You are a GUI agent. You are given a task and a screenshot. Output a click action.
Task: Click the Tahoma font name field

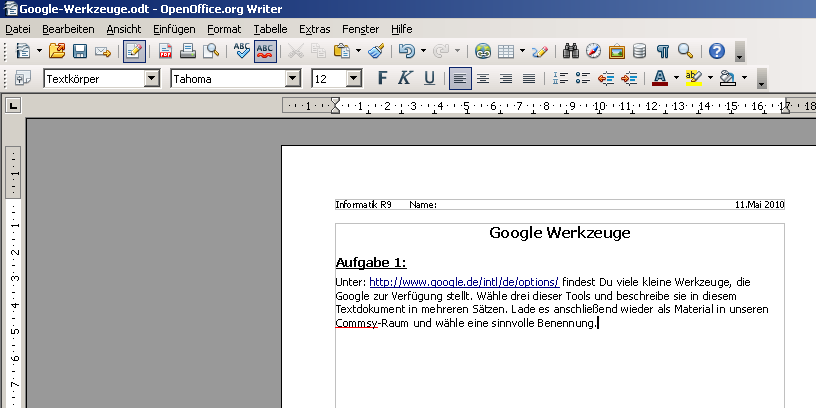click(x=228, y=79)
